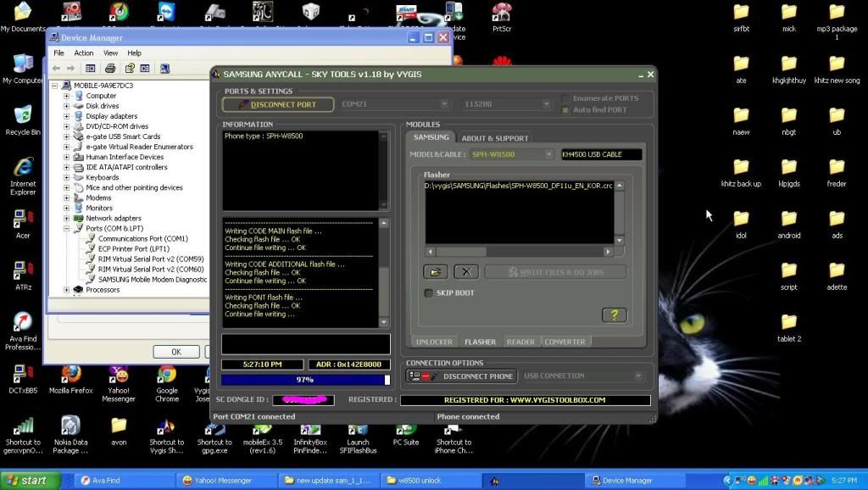Screen dimensions: 868x490
Task: Open the Mozilla Firefox desktop icon
Action: click(71, 380)
